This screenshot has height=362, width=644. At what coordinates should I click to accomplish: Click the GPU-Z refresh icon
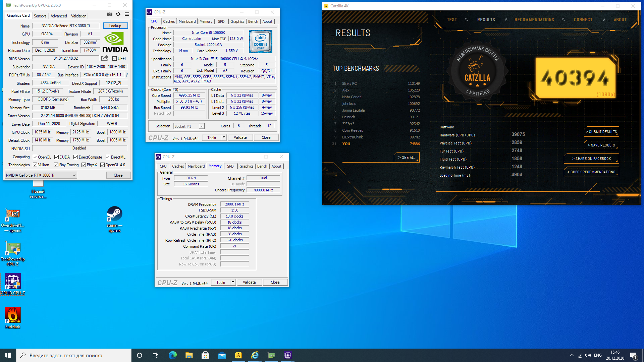pos(118,14)
